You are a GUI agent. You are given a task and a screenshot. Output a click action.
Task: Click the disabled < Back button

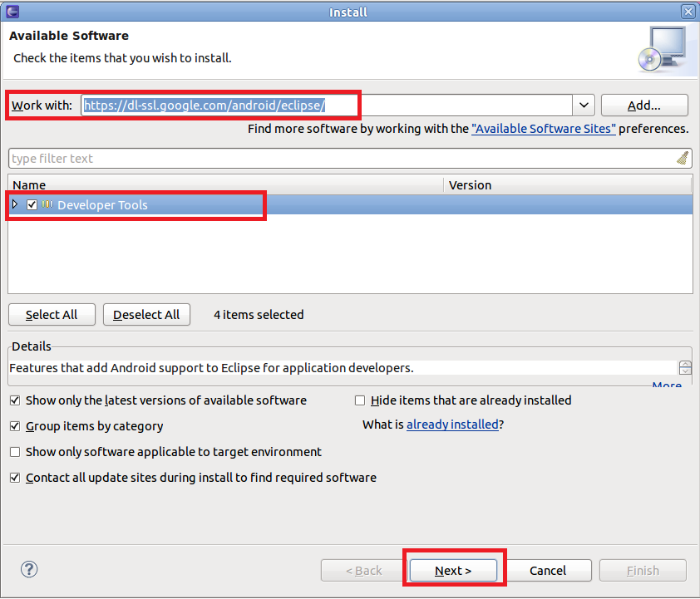coord(364,571)
